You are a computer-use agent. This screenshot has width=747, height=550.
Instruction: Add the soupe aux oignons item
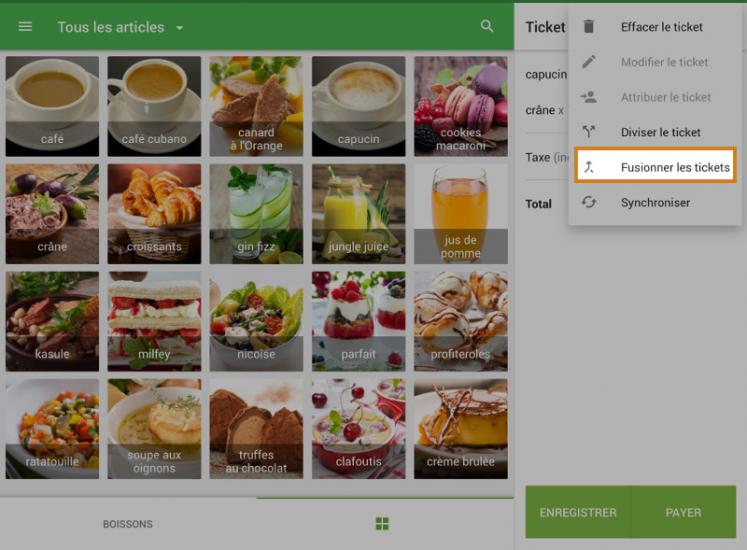[154, 429]
